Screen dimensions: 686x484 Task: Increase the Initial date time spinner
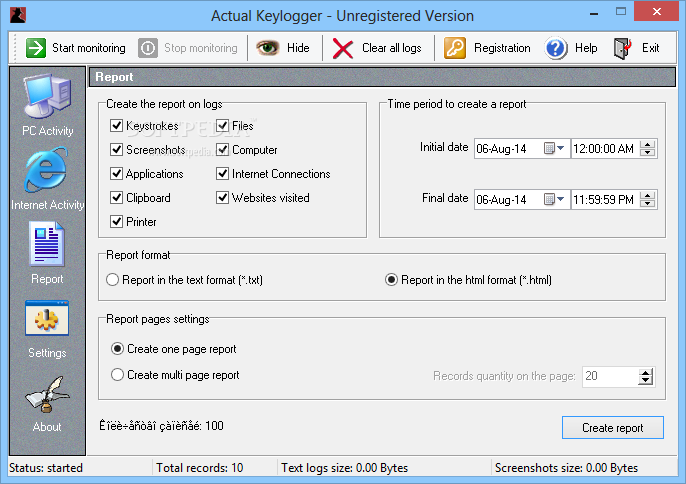pyautogui.click(x=648, y=145)
